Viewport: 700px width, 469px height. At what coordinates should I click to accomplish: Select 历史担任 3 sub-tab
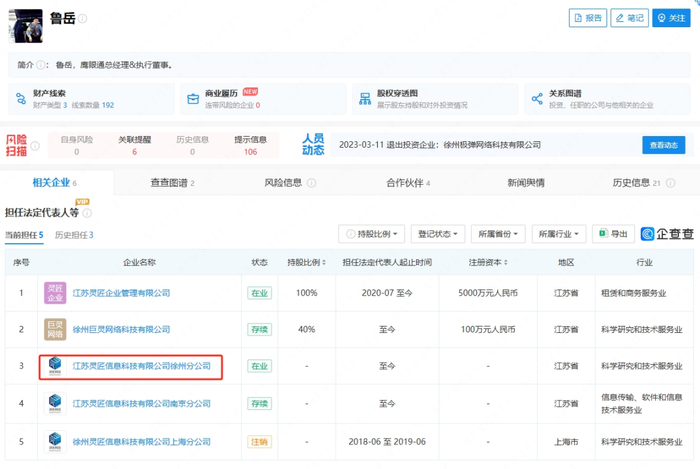click(74, 235)
